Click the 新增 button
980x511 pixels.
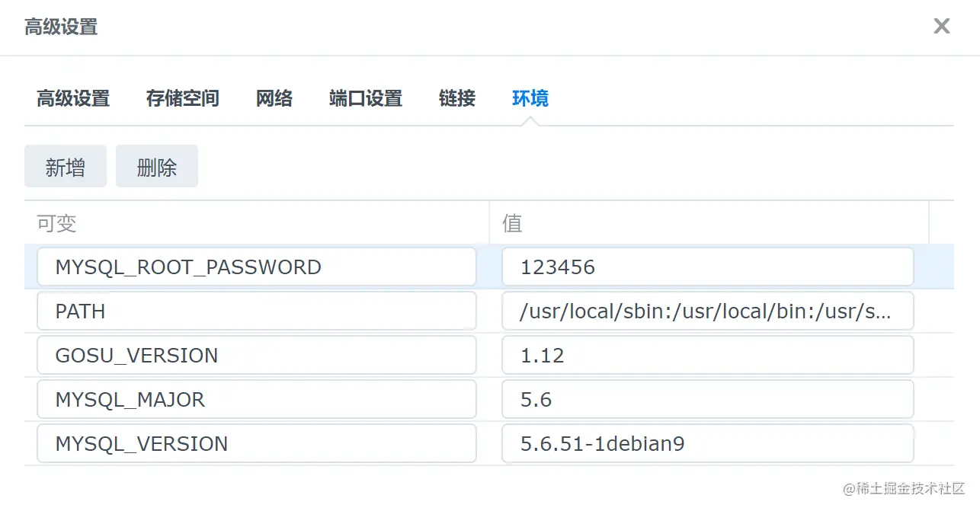66,166
